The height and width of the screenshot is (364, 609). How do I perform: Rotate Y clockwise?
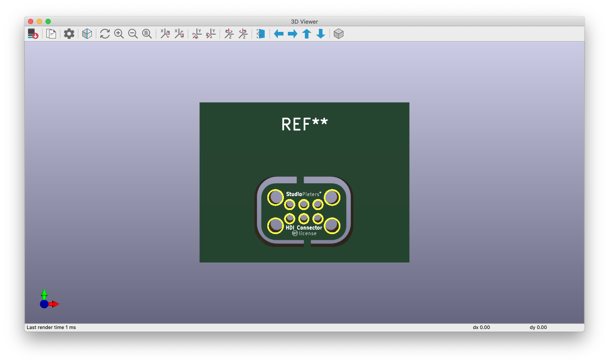[x=197, y=34]
